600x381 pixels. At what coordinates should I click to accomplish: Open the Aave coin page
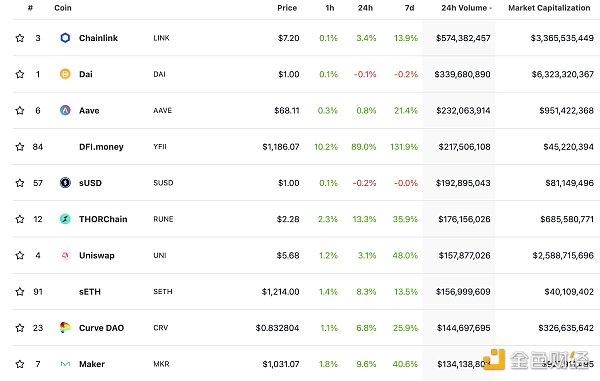[89, 111]
